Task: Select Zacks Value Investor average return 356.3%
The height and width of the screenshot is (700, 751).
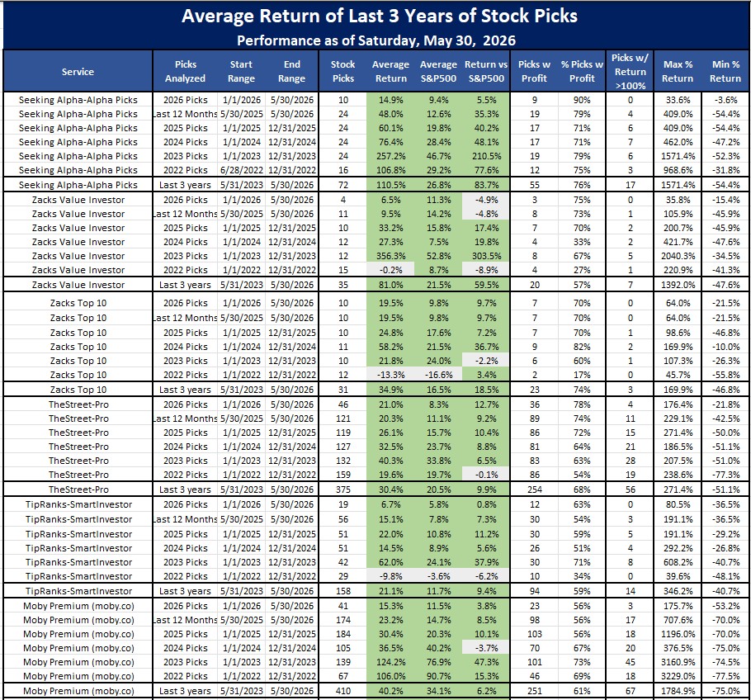Action: pos(391,256)
